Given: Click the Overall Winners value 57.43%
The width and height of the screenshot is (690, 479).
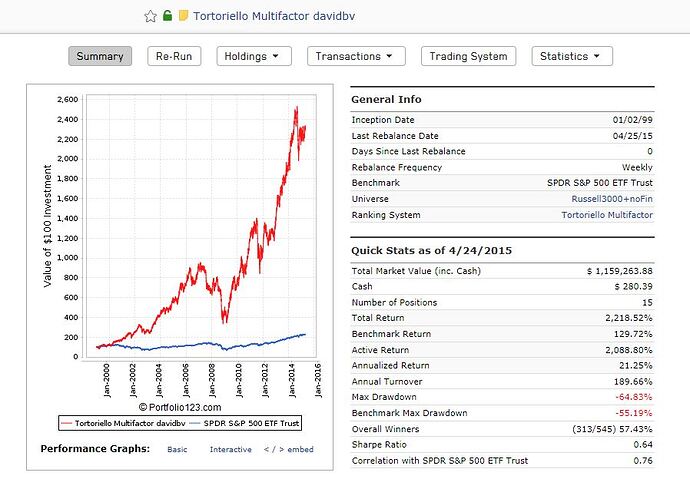Looking at the screenshot, I should tap(612, 429).
